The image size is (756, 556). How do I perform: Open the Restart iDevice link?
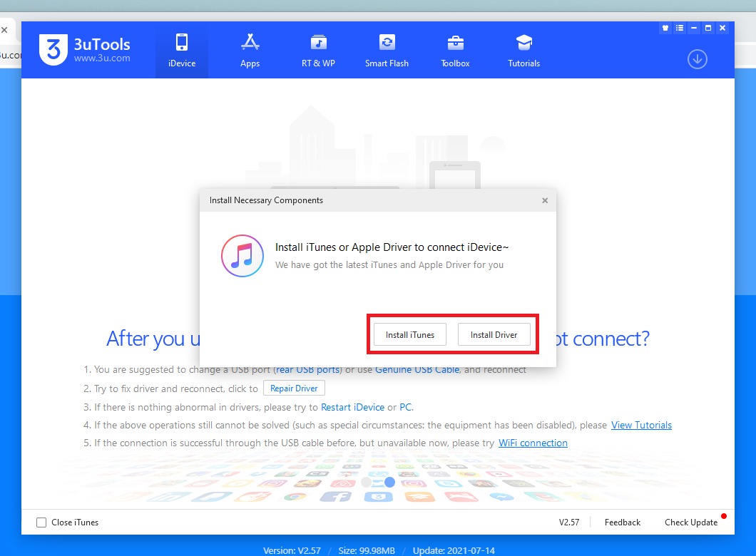pyautogui.click(x=352, y=407)
